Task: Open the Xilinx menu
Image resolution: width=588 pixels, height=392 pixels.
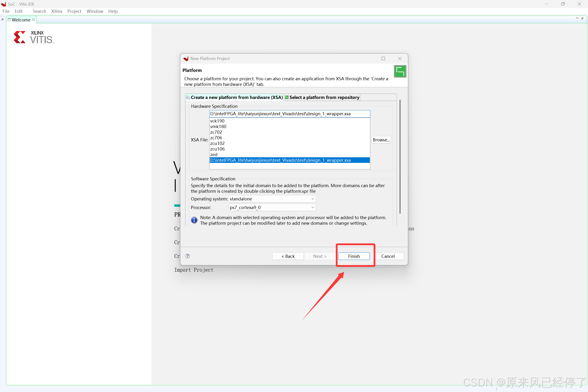Action: click(57, 11)
